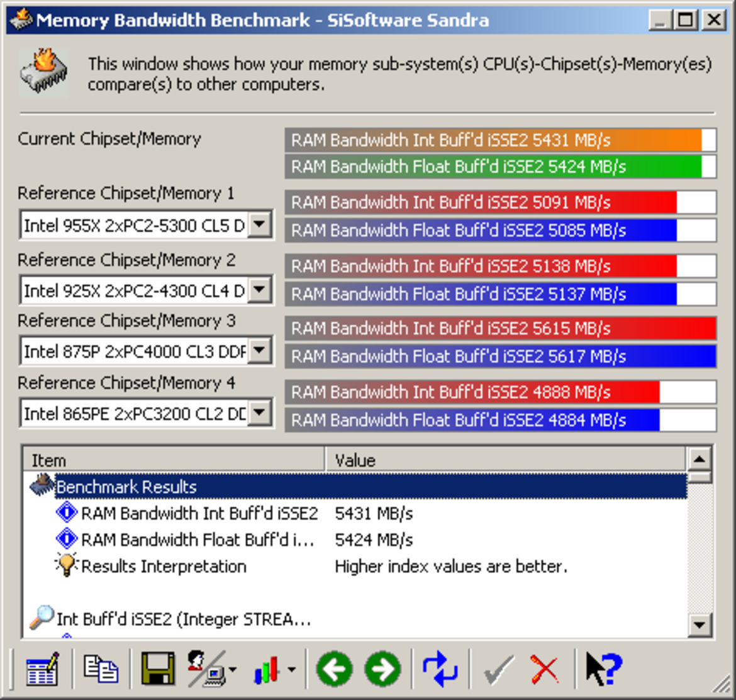
Task: Go forward with the green right arrow
Action: click(x=382, y=669)
